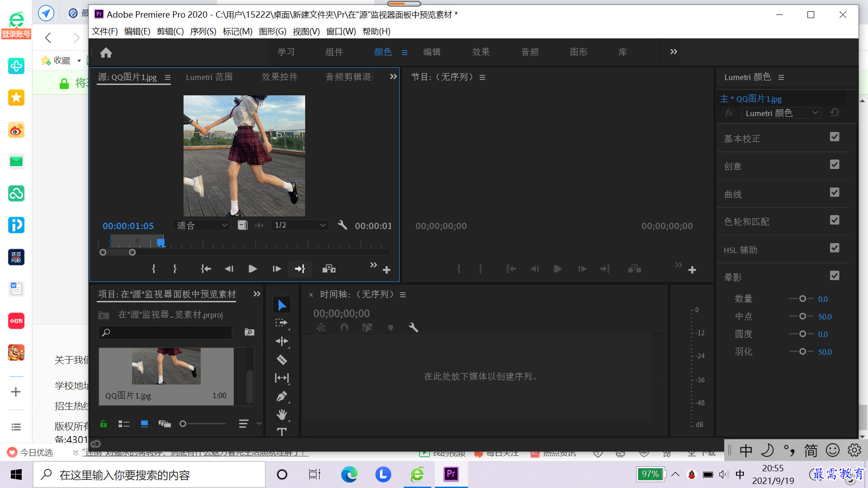The height and width of the screenshot is (488, 868).
Task: Select the Hand tool
Action: pos(282,414)
